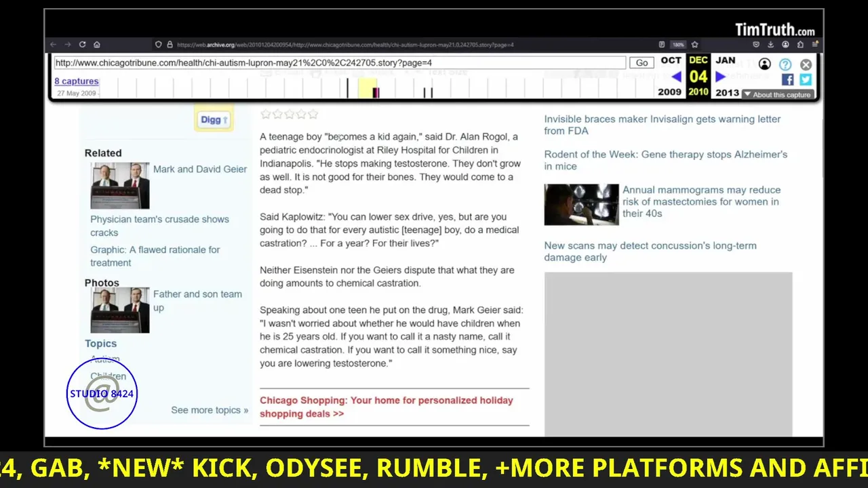Open the downloads arrow icon in toolbar
Viewport: 868px width, 488px height.
coord(771,45)
